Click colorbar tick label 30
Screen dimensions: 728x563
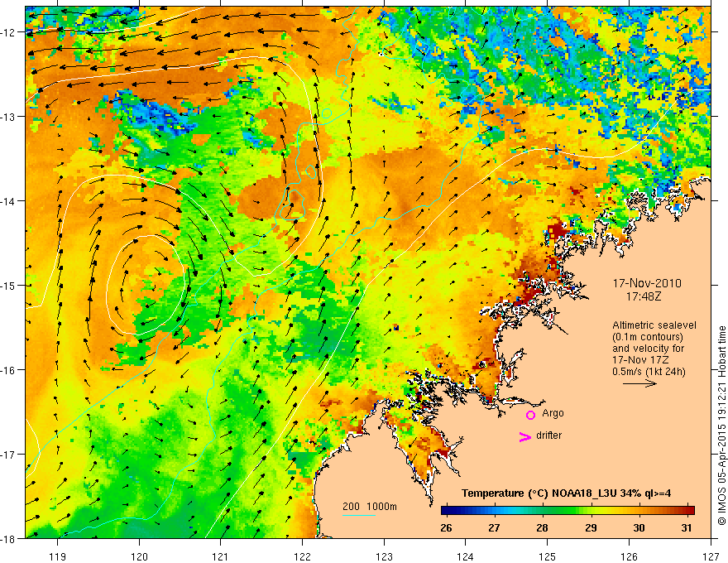click(639, 527)
